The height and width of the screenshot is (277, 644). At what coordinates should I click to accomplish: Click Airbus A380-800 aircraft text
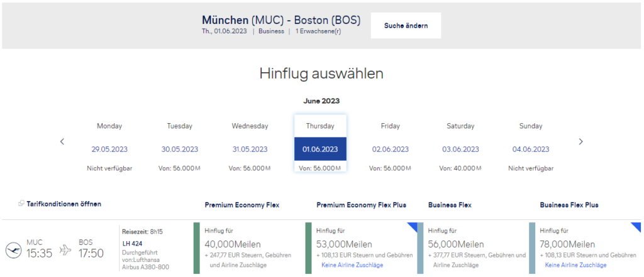pos(145,267)
